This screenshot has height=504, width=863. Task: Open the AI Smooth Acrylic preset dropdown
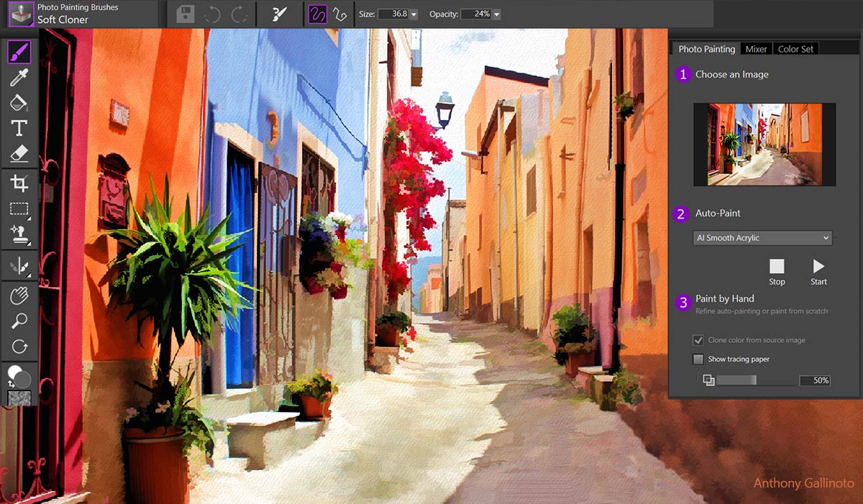[x=762, y=238]
